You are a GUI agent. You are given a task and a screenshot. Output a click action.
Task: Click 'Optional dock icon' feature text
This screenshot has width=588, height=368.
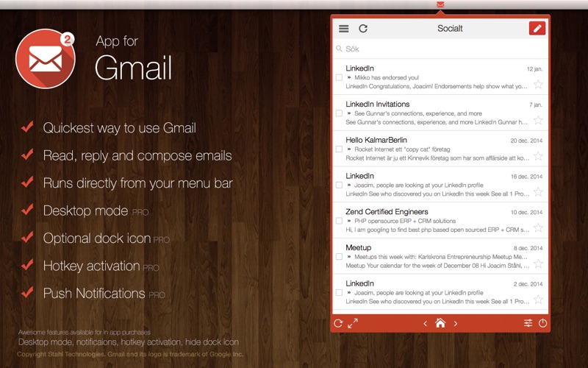point(97,238)
